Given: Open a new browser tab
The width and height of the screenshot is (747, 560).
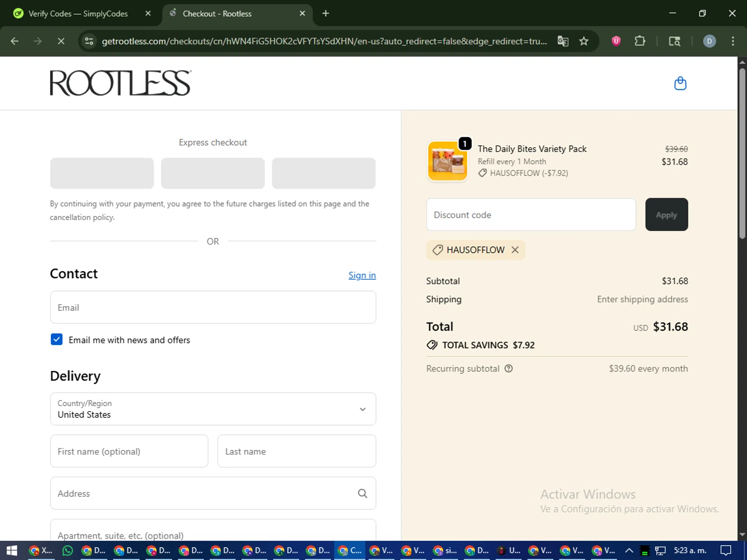Looking at the screenshot, I should (x=326, y=13).
